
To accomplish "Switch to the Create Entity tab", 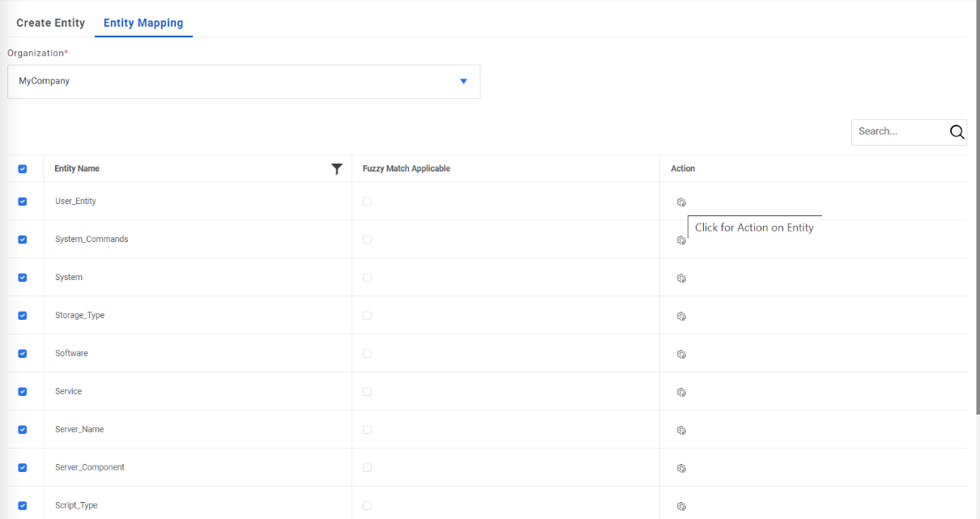I will [50, 23].
